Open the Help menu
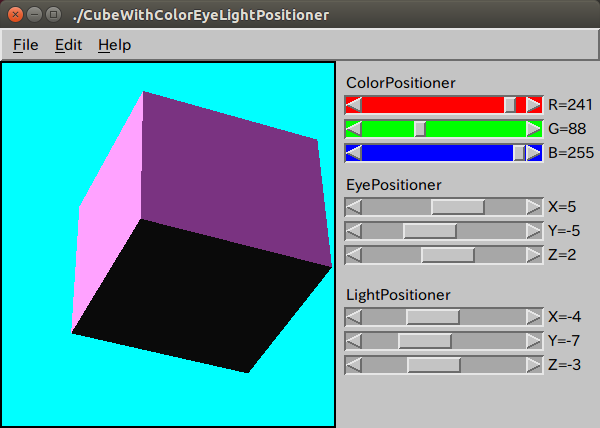Viewport: 600px width, 428px height. pos(114,45)
